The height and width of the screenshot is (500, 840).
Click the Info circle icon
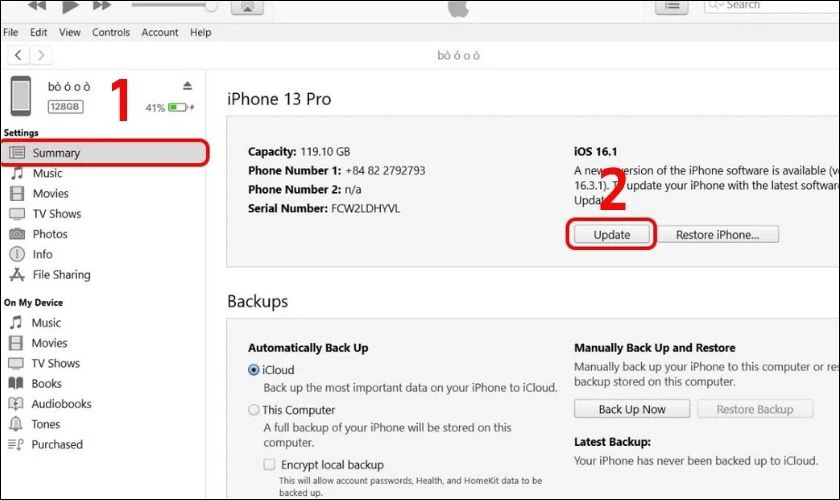pos(17,254)
